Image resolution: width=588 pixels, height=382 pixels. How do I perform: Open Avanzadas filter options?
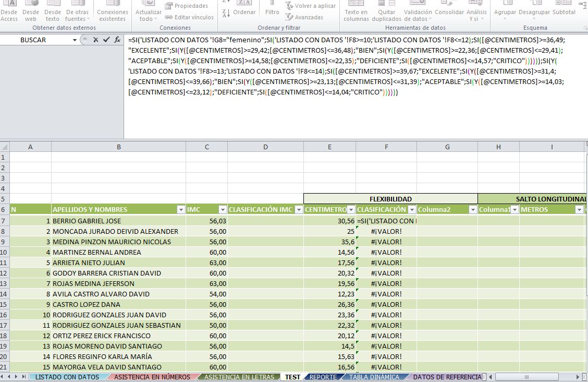point(304,17)
